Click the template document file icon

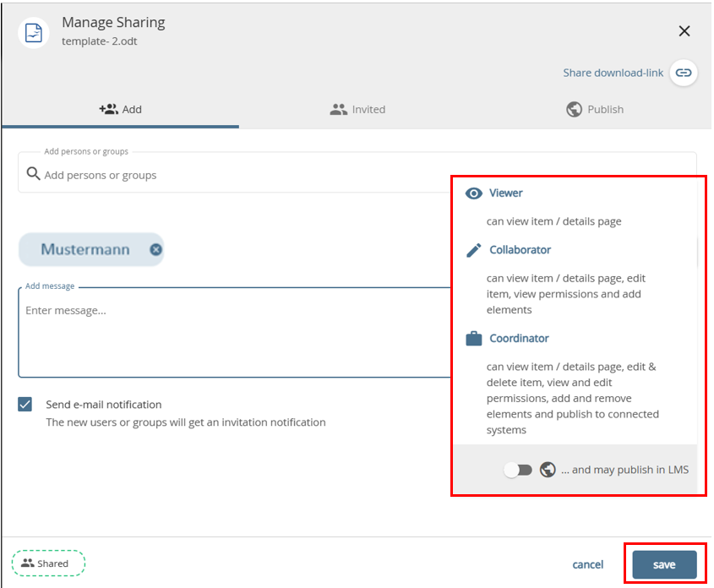pyautogui.click(x=34, y=32)
